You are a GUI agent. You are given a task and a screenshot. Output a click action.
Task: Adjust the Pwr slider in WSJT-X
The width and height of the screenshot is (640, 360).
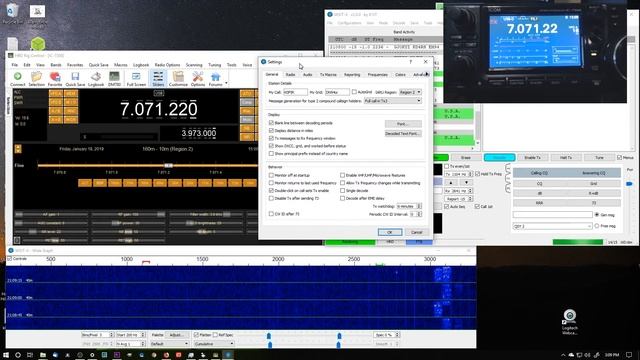[629, 184]
